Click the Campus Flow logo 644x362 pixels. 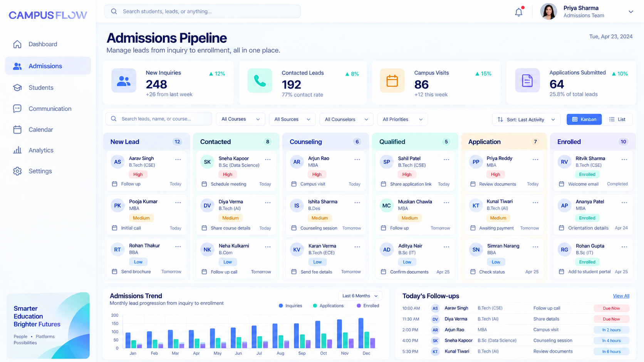(x=48, y=15)
